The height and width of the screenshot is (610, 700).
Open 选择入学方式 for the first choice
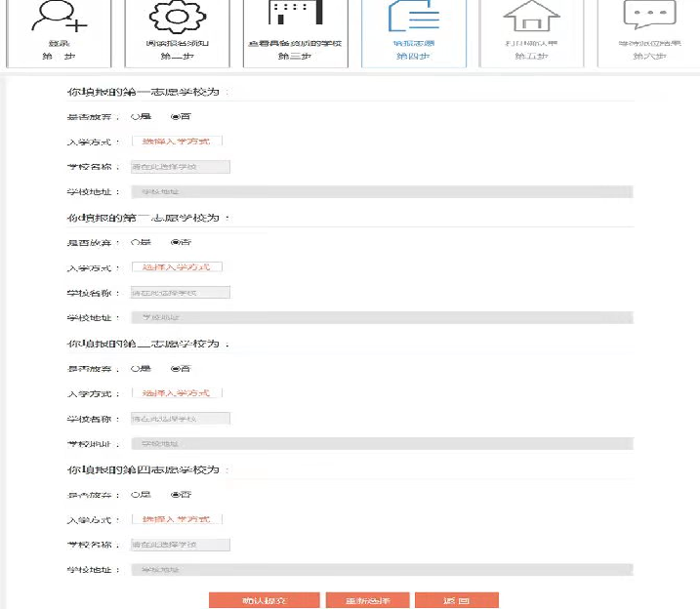click(x=177, y=142)
